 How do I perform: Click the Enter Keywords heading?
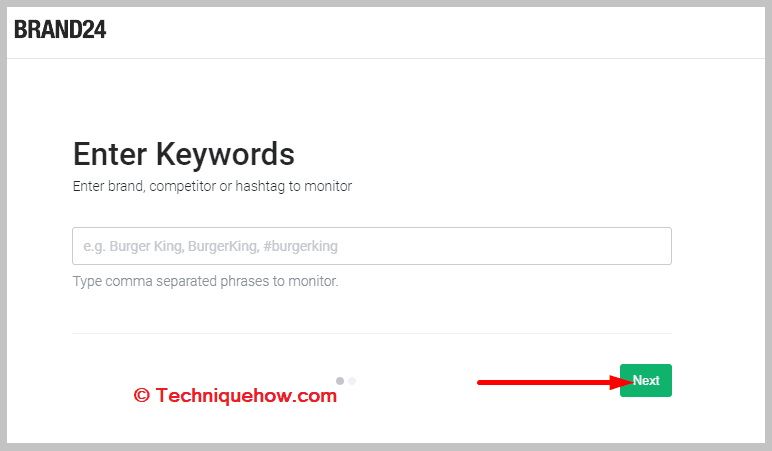click(184, 155)
